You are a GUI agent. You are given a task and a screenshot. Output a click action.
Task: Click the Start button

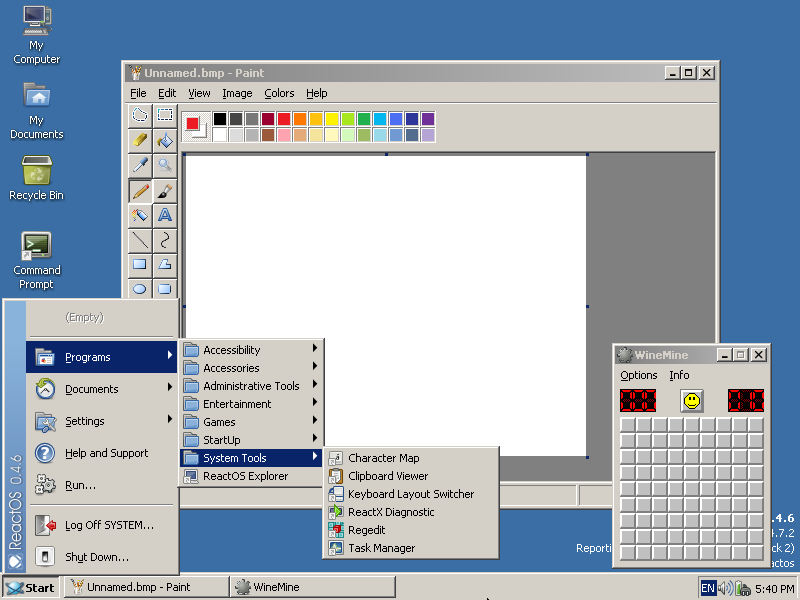pyautogui.click(x=31, y=588)
